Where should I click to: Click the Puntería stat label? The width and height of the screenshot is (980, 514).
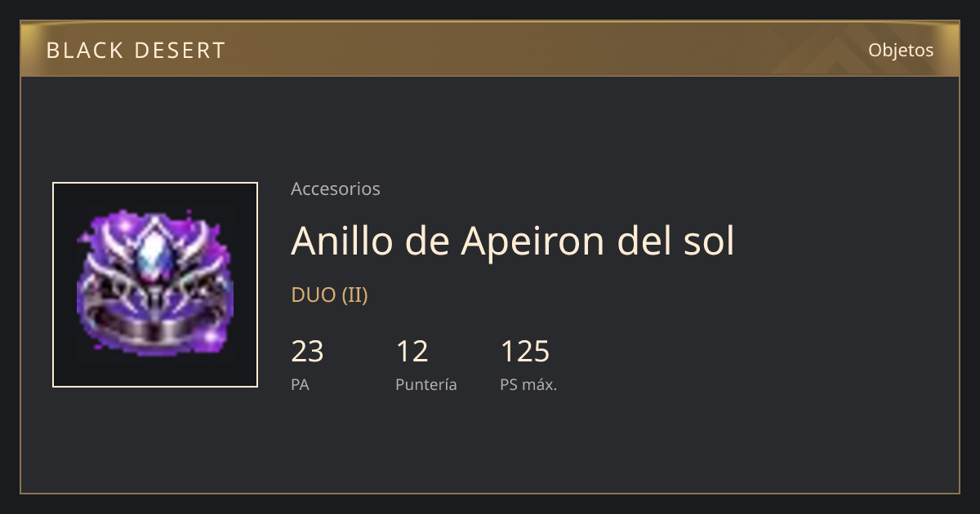click(x=426, y=384)
